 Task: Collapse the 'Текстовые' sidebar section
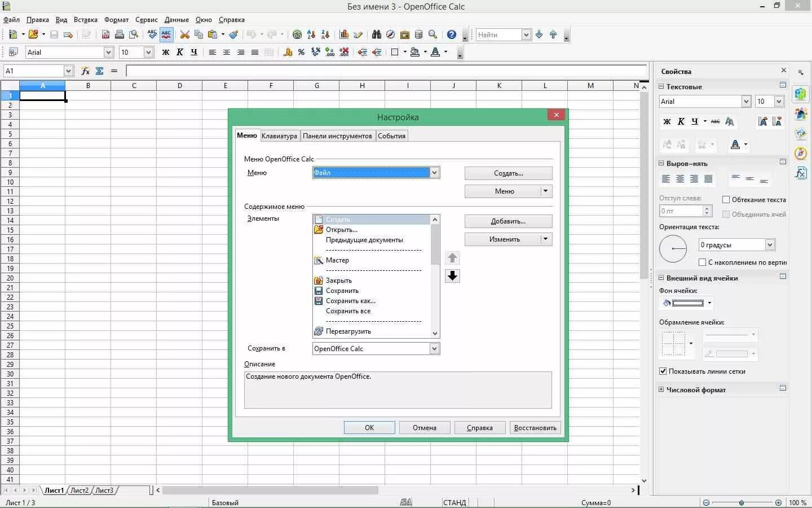661,86
